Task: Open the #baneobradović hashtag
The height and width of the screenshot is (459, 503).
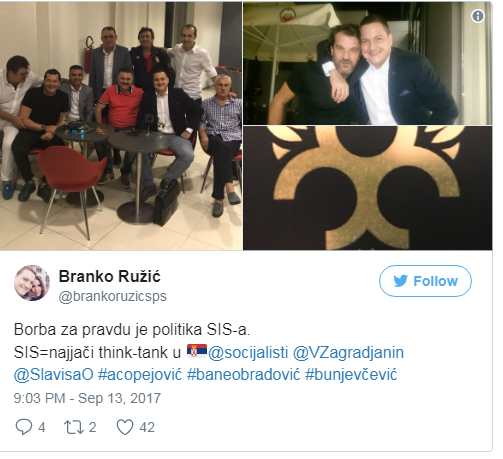Action: pyautogui.click(x=243, y=375)
